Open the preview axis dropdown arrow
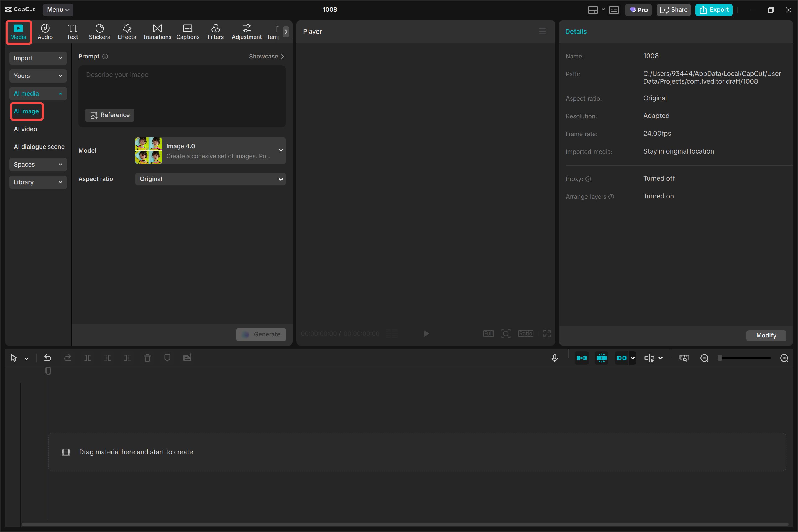The height and width of the screenshot is (532, 798). click(660, 358)
